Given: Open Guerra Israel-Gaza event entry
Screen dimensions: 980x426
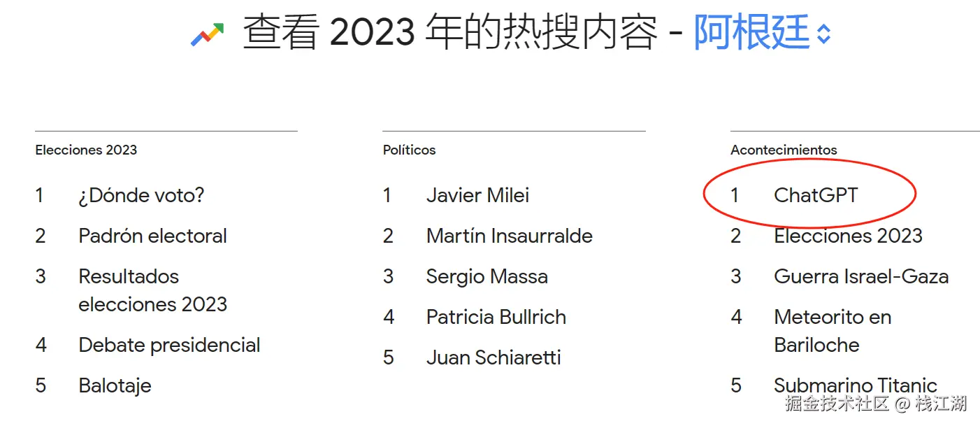Looking at the screenshot, I should click(860, 276).
